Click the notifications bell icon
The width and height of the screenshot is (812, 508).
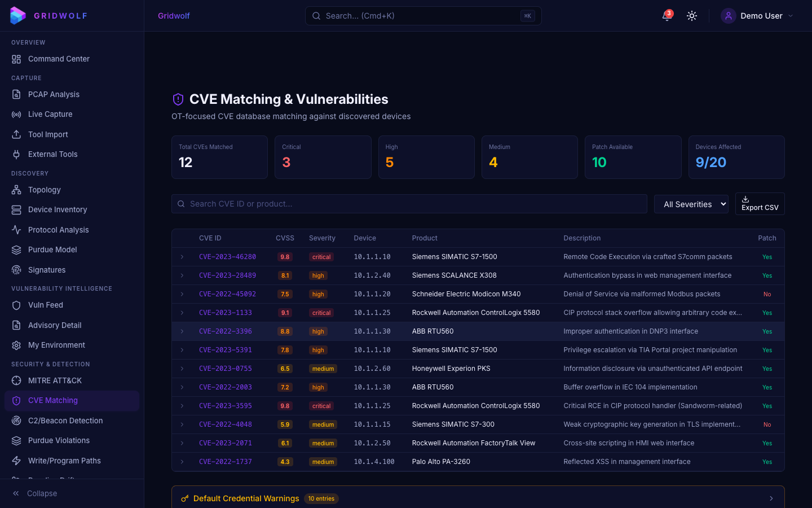[666, 16]
